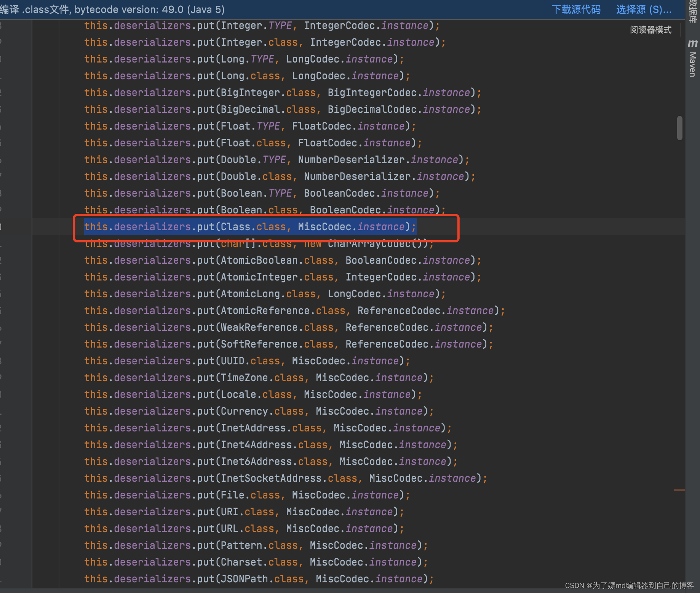The width and height of the screenshot is (700, 593).
Task: Click line with Double.class, NumberDeserializer.instance
Action: pyautogui.click(x=280, y=176)
